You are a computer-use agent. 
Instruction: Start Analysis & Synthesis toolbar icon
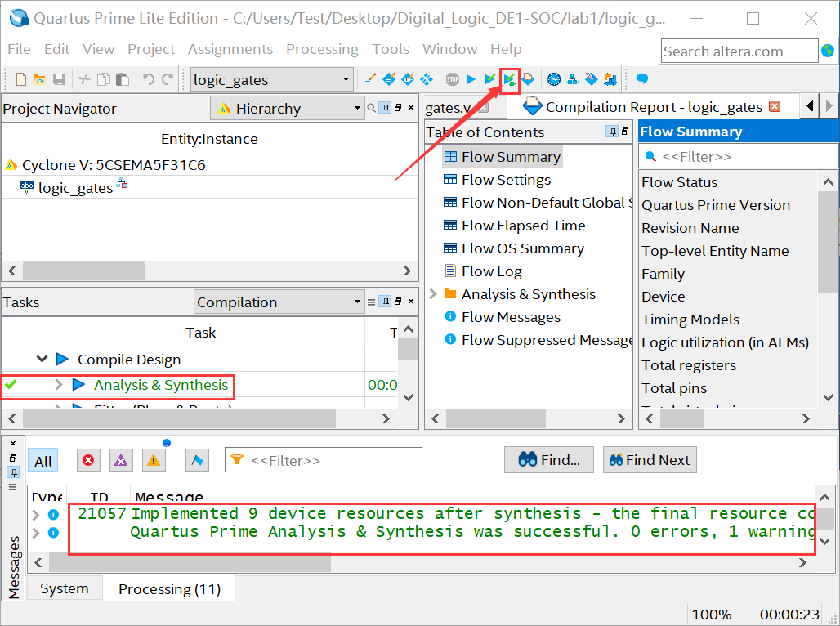pos(509,80)
